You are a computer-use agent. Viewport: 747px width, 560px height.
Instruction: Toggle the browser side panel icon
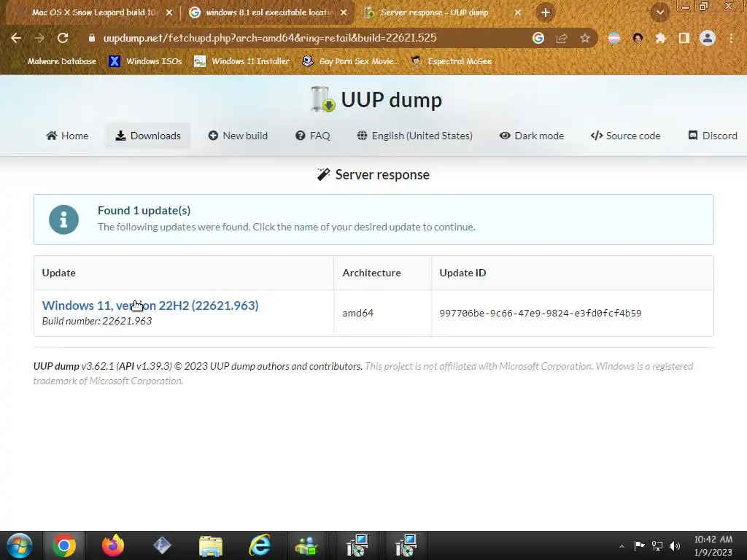tap(684, 38)
